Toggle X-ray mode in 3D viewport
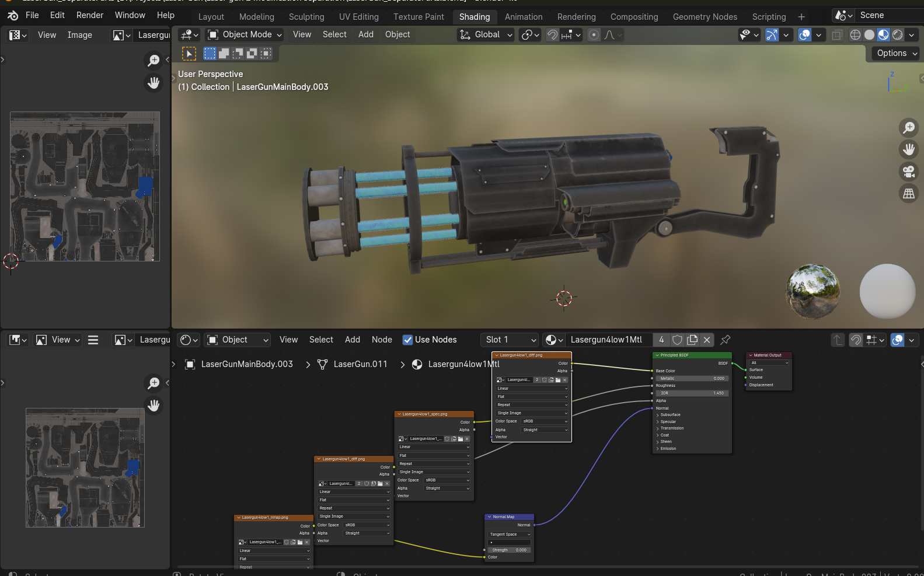This screenshot has width=924, height=576. [x=837, y=35]
